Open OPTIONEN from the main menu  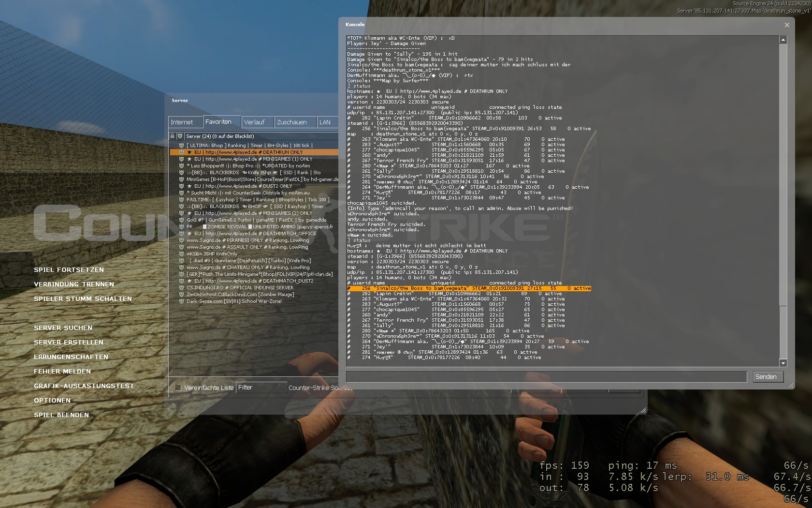(x=52, y=401)
